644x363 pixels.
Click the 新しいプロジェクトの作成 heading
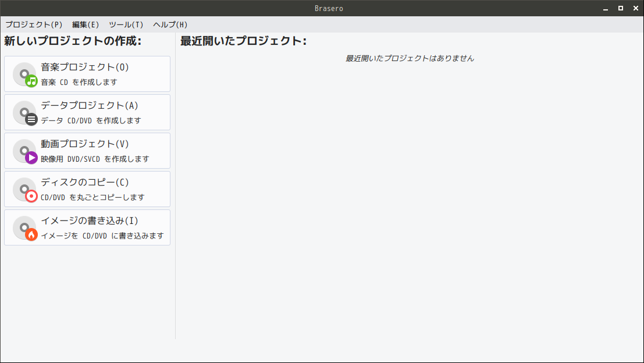tap(73, 41)
